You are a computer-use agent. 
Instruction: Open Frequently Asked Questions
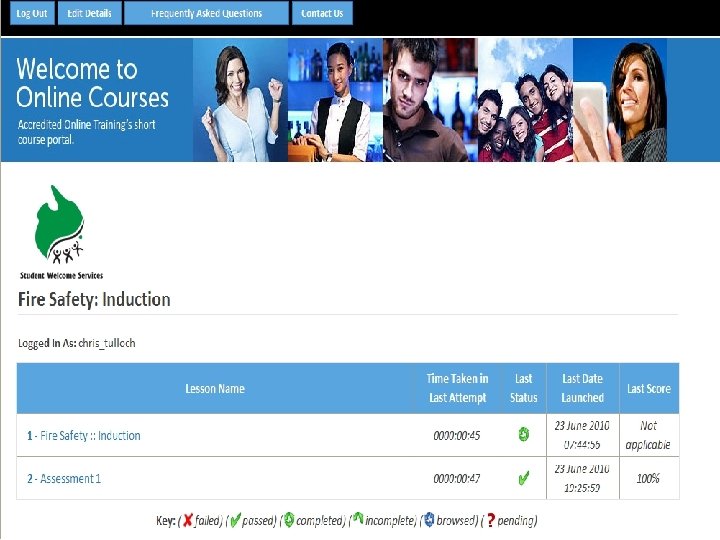(206, 13)
